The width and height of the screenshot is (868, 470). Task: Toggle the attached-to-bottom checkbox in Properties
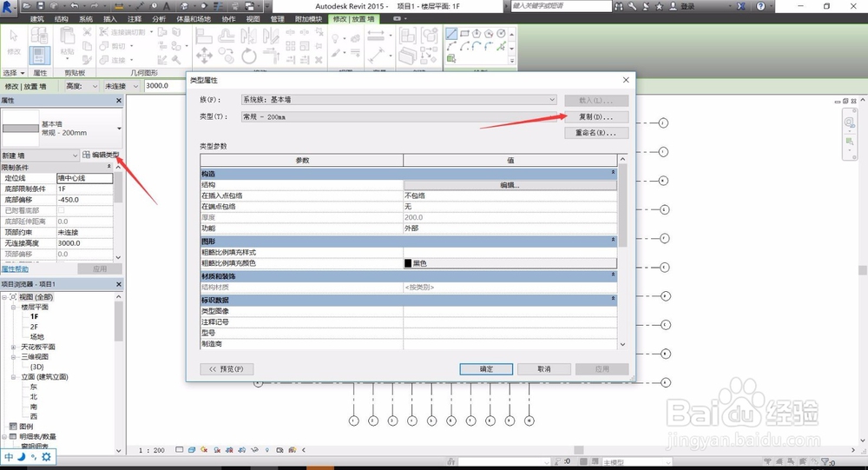pos(61,210)
